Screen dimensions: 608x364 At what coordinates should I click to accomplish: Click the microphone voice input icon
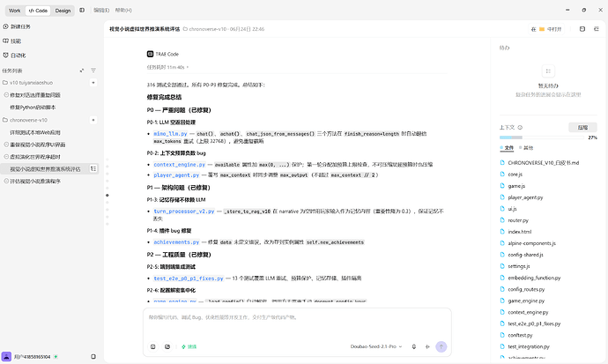tap(414, 346)
